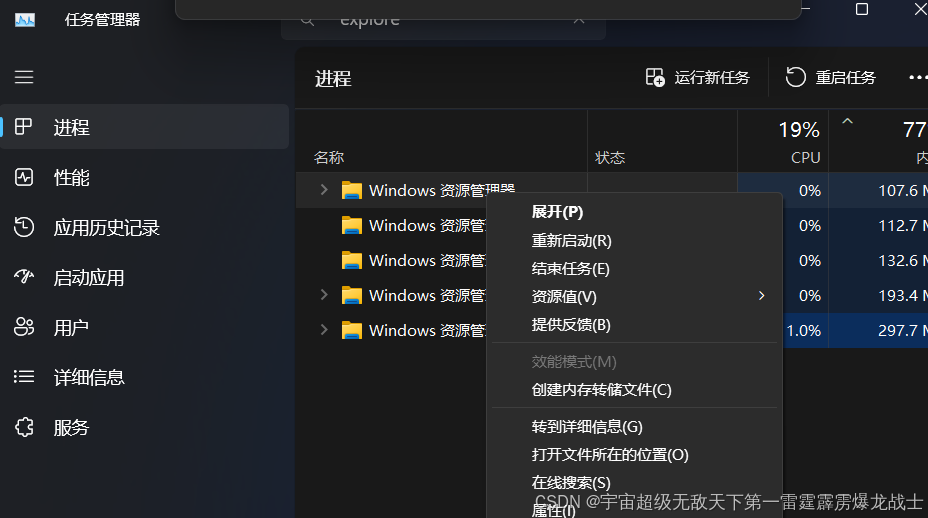Click the 服务 puzzle-piece icon
Image resolution: width=928 pixels, height=518 pixels.
(x=24, y=427)
